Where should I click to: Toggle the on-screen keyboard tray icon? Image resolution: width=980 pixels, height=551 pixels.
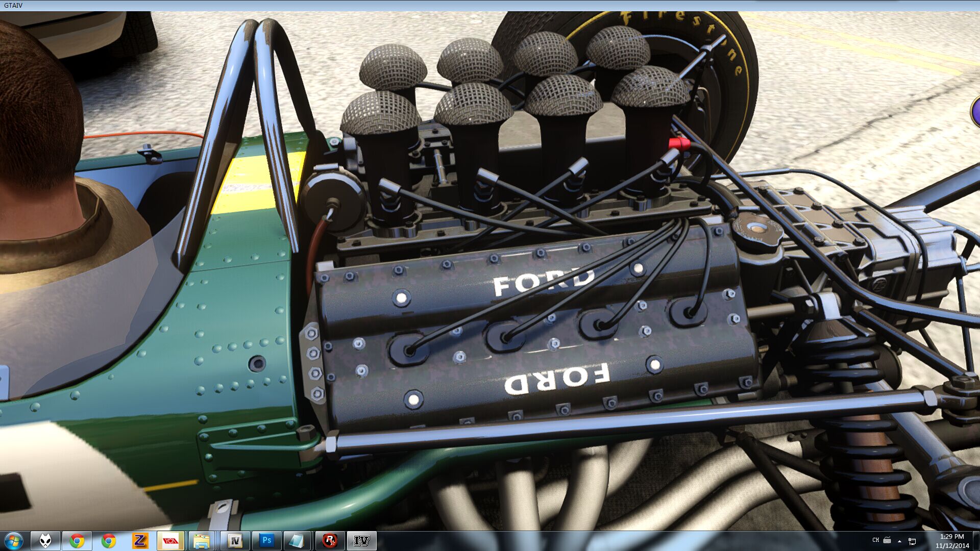(887, 540)
